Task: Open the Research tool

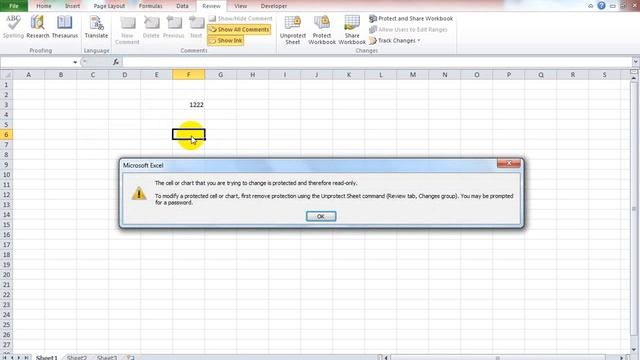Action: [38, 27]
